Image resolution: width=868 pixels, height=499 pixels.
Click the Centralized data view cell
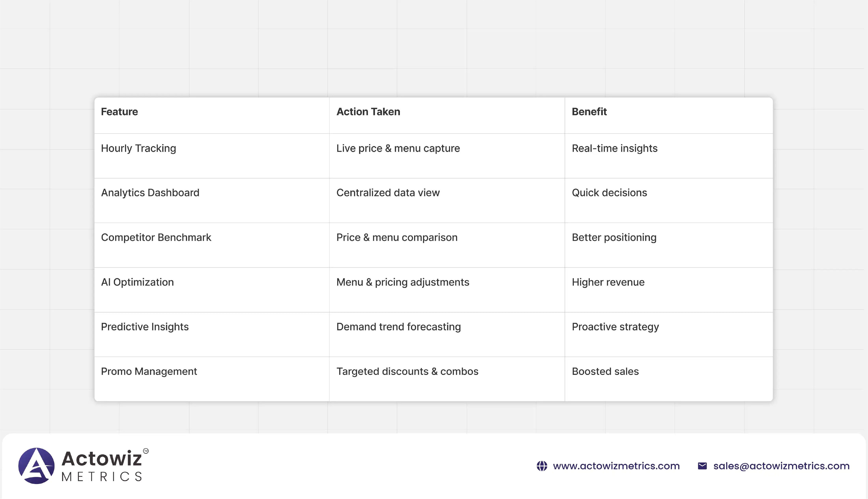point(388,193)
